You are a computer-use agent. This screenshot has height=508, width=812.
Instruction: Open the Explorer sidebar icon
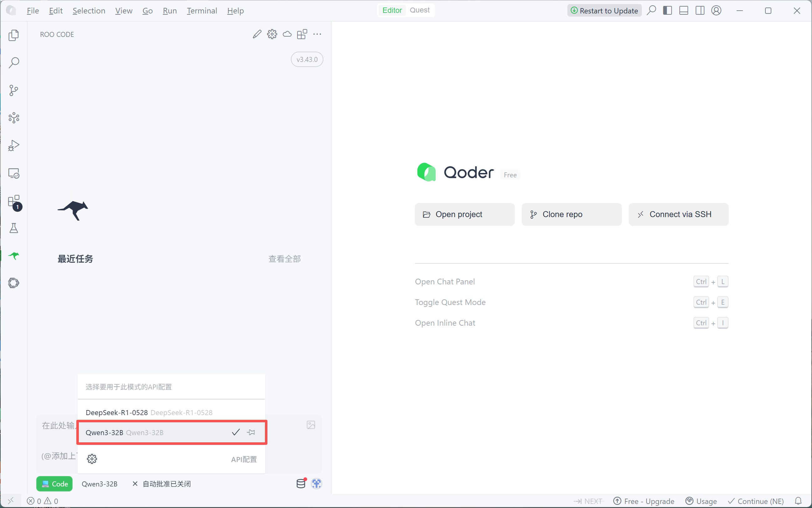tap(13, 35)
